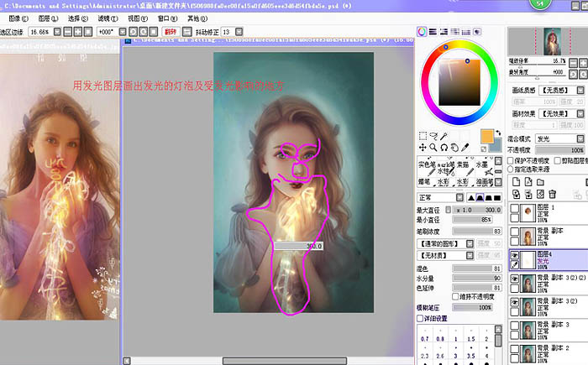This screenshot has width=588, height=365.
Task: Show the RGB slider panel icon
Action: [433, 32]
